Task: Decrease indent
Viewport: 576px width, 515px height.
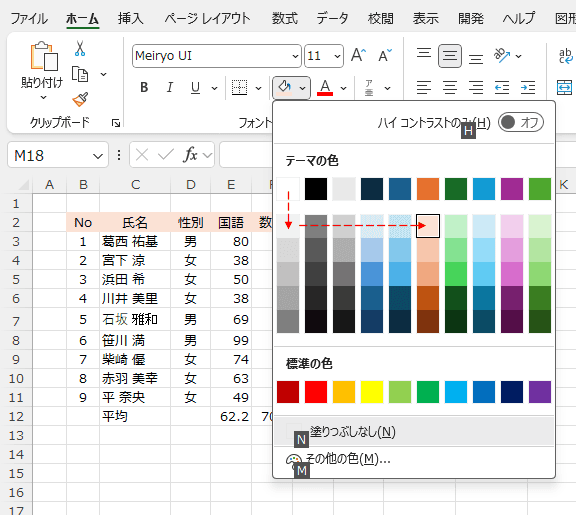Action: point(502,87)
